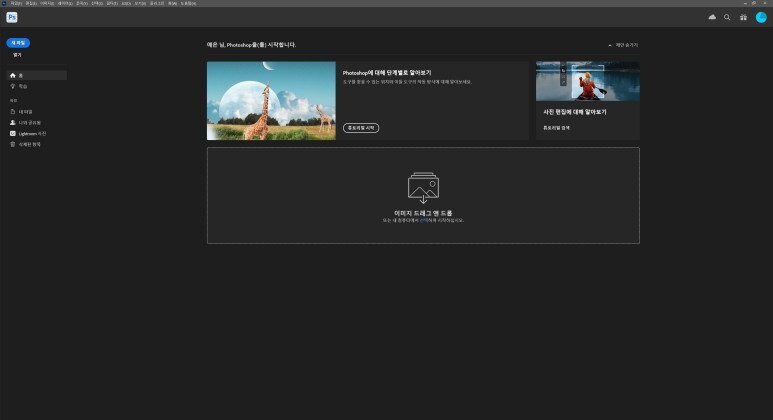Click the Shared with me person icon

13,122
